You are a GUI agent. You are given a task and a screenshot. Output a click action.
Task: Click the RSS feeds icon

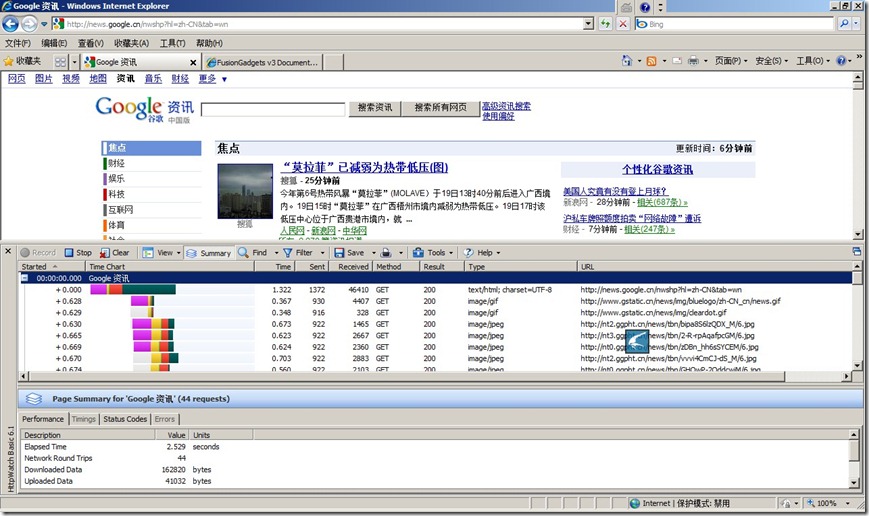point(652,61)
